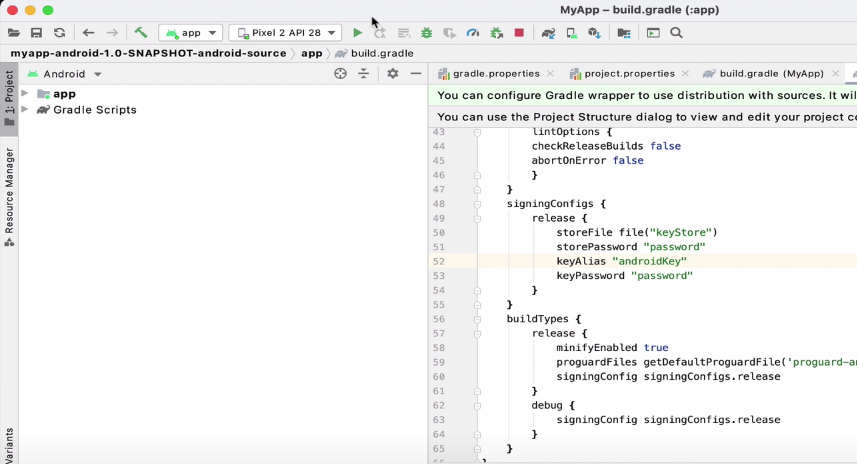The height and width of the screenshot is (464, 857).
Task: Close the gradle.properties tab
Action: pyautogui.click(x=550, y=73)
